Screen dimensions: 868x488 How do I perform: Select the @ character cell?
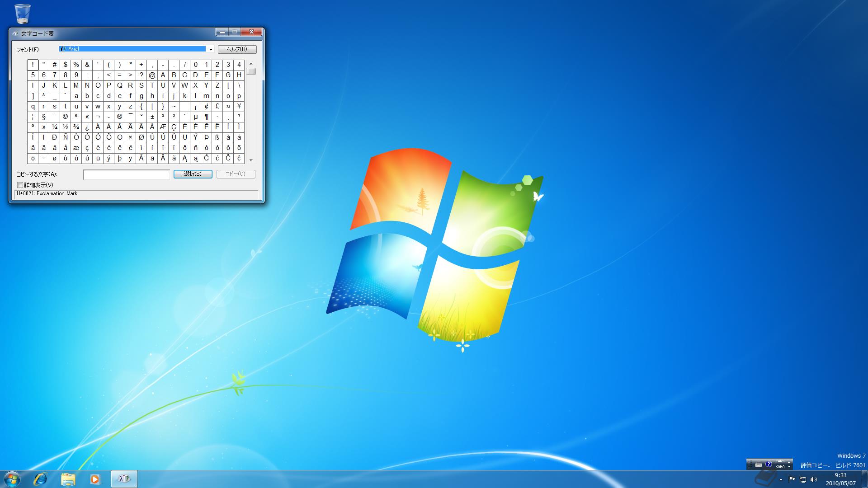pos(152,75)
